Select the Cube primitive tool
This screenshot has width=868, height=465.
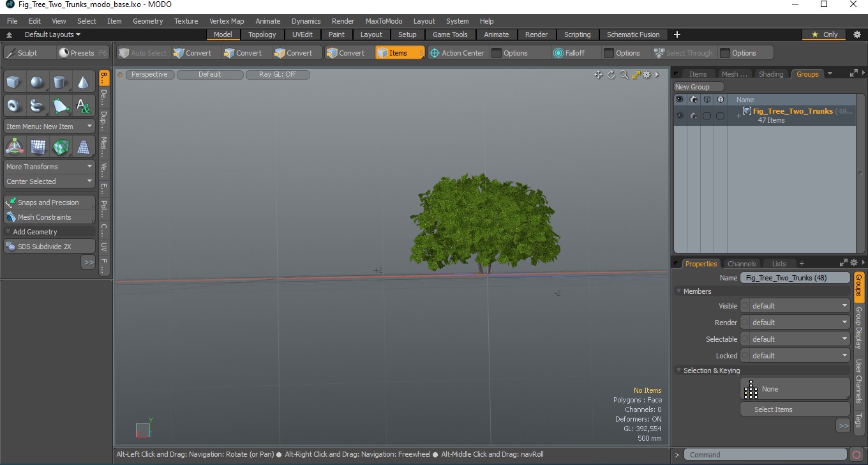(x=14, y=82)
